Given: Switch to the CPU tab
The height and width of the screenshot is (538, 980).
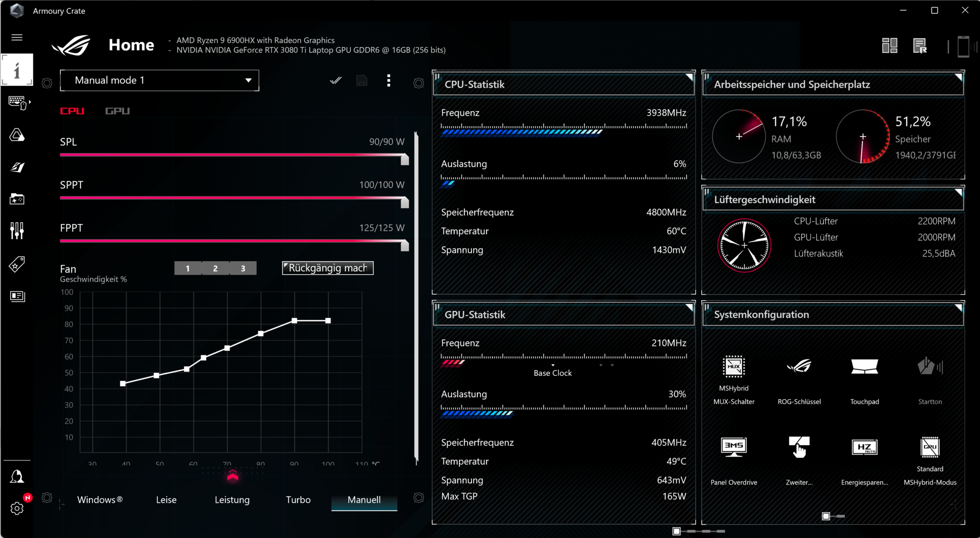Looking at the screenshot, I should (72, 111).
